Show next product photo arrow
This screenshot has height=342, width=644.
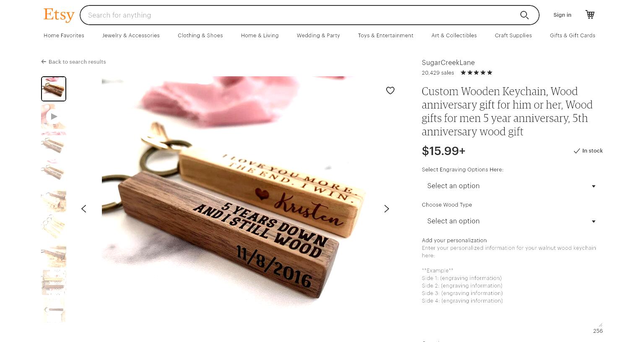pyautogui.click(x=387, y=209)
